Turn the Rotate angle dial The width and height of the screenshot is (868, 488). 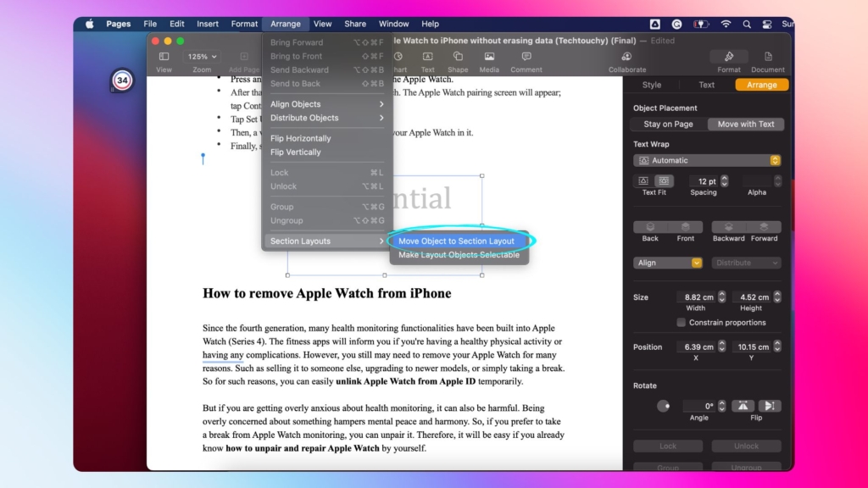click(x=663, y=406)
